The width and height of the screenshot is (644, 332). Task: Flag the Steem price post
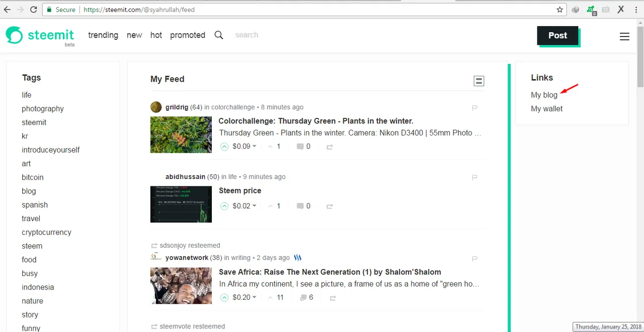coord(474,177)
